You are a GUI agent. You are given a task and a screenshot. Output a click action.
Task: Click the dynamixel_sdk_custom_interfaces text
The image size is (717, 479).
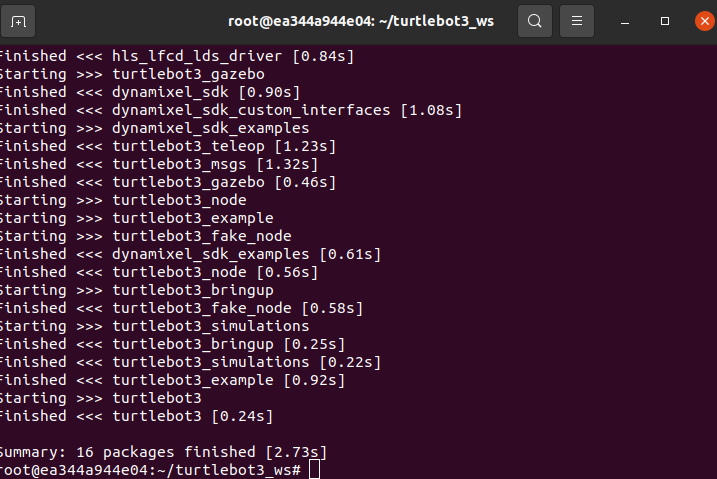251,110
